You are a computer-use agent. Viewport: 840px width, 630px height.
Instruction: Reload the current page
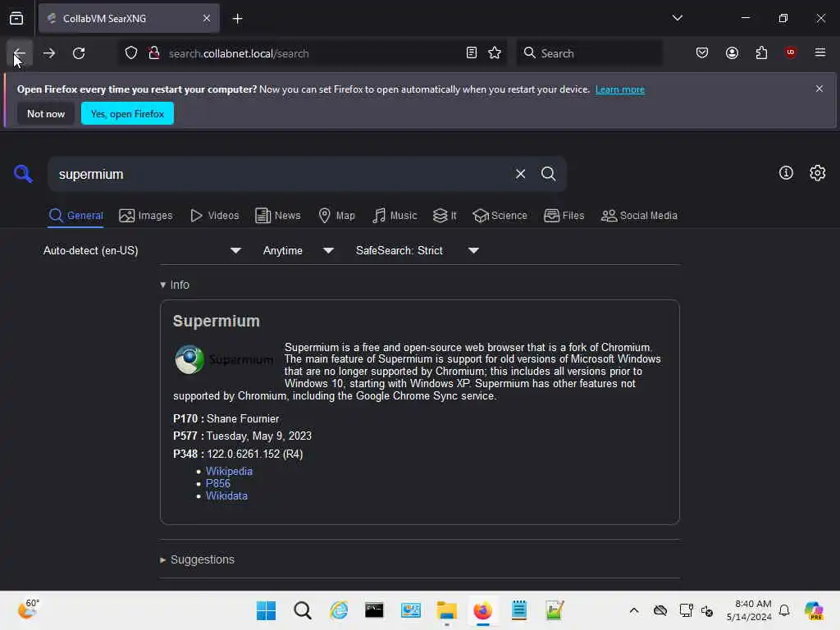[x=79, y=53]
